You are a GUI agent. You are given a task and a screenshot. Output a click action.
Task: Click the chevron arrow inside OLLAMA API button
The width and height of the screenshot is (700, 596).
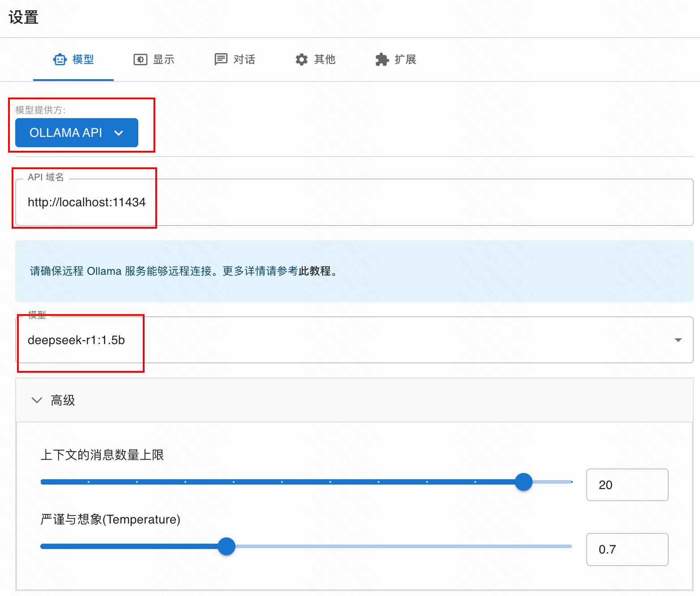coord(119,133)
